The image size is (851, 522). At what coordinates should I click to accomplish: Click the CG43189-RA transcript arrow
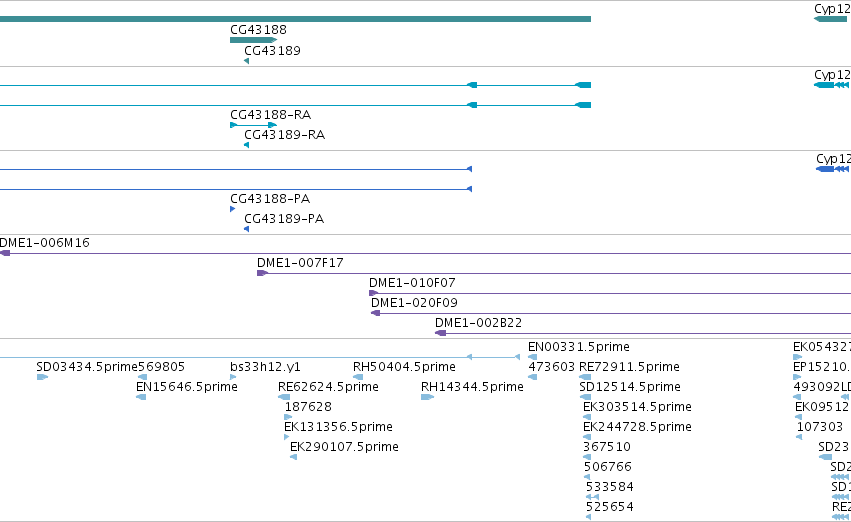[247, 145]
